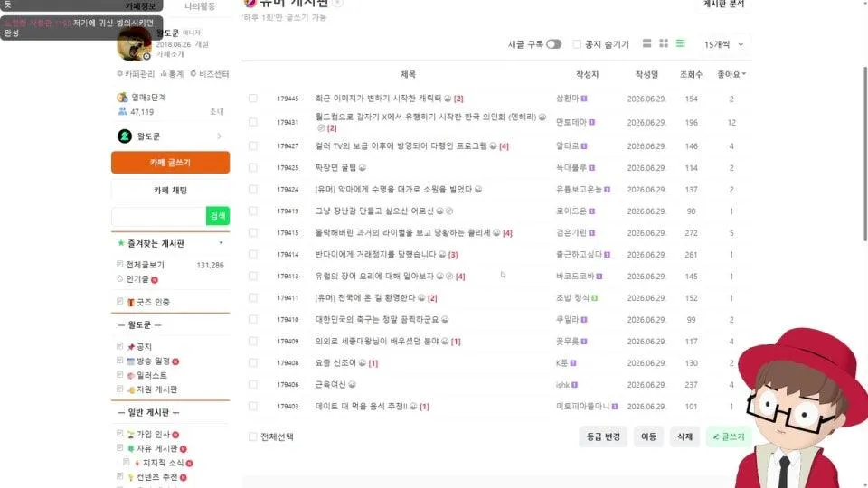The width and height of the screenshot is (868, 488).
Task: Tick checkbox for post 179409
Action: click(x=253, y=341)
